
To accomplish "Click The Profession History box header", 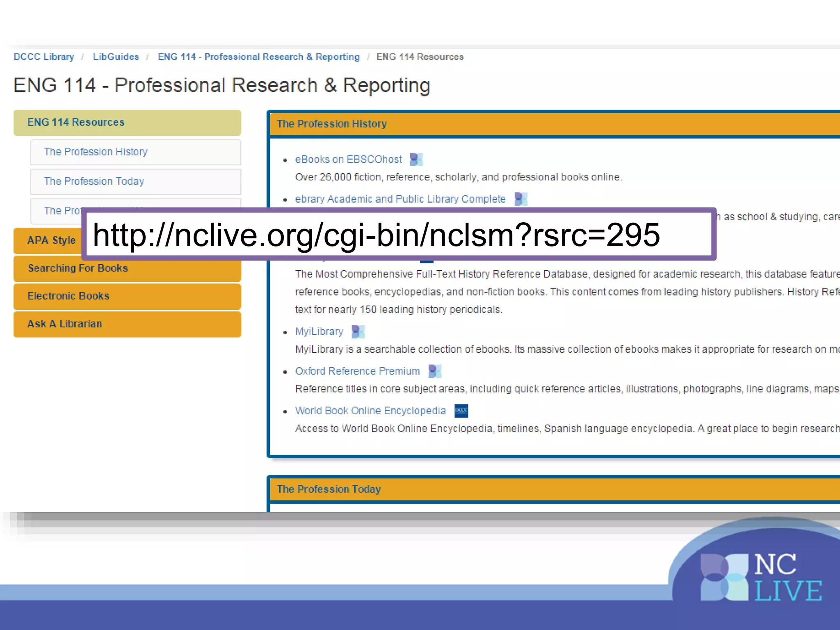I will coord(555,124).
